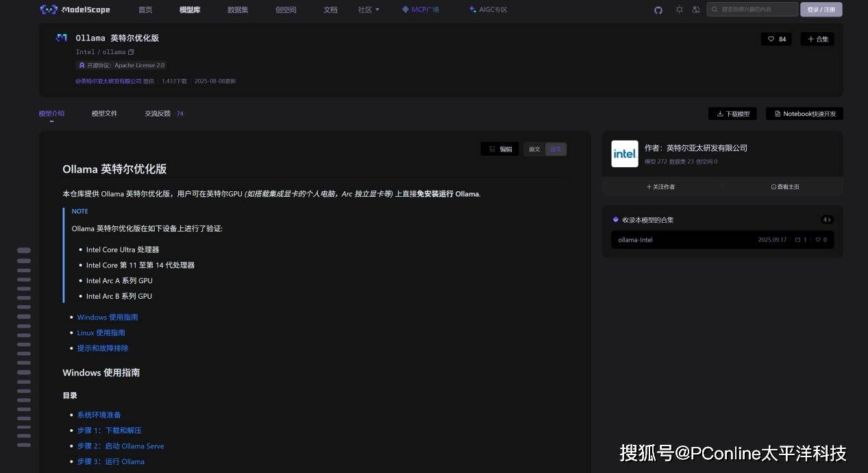Open 步骤 3：运行 Ollama link
868x473 pixels.
(110, 461)
